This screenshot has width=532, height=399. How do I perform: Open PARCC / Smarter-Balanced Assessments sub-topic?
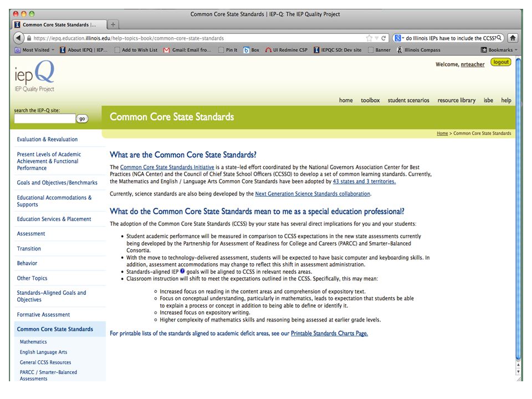(48, 375)
